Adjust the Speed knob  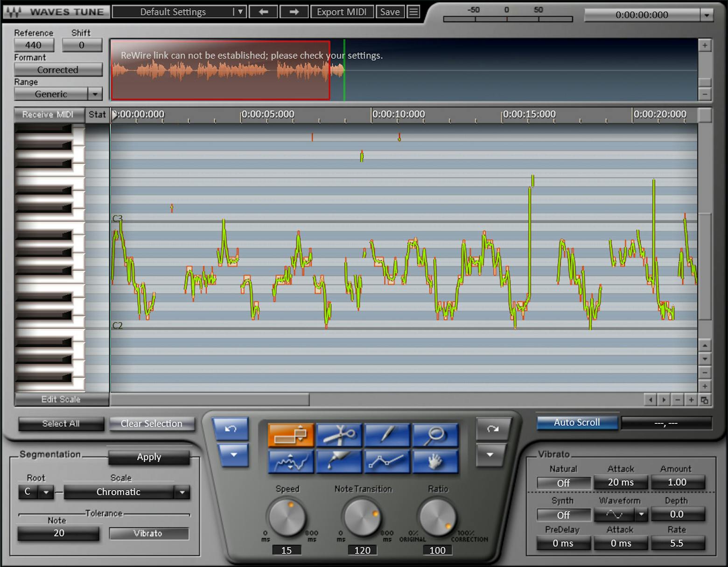pos(287,518)
